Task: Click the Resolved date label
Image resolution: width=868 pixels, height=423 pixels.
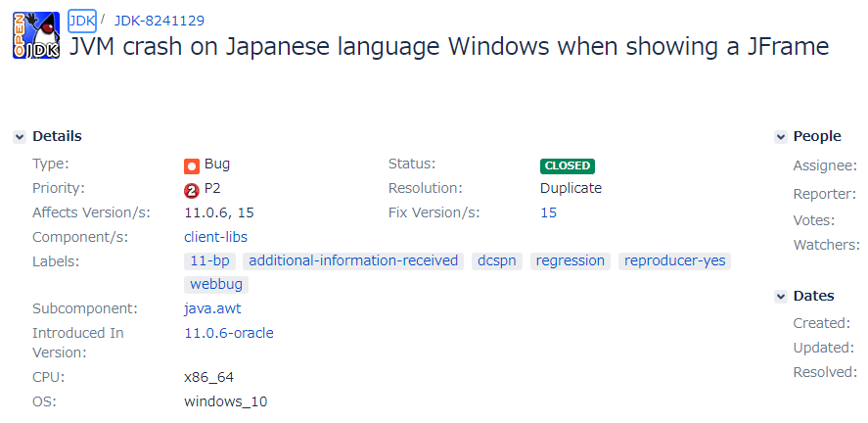Action: tap(825, 372)
